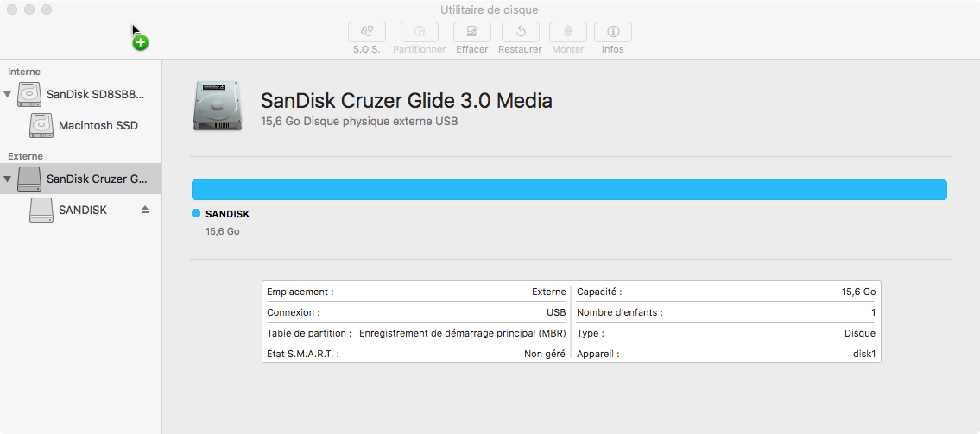Click the Table de partition row
The image size is (980, 434).
416,333
